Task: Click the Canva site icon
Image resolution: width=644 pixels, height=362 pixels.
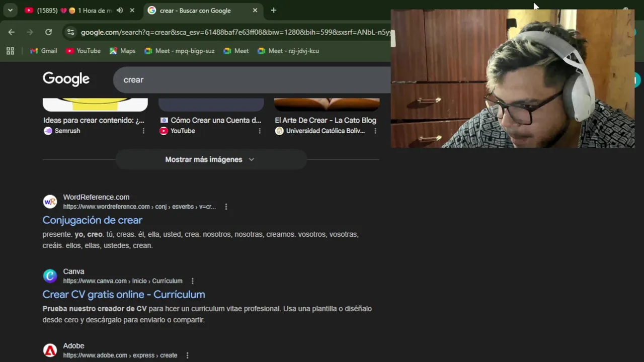Action: click(50, 276)
